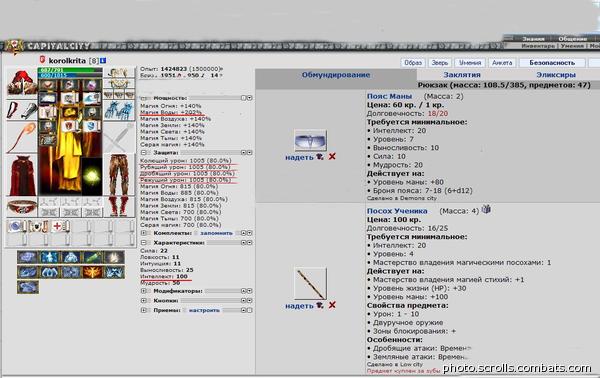
Task: Open the Анкета button
Action: [502, 63]
